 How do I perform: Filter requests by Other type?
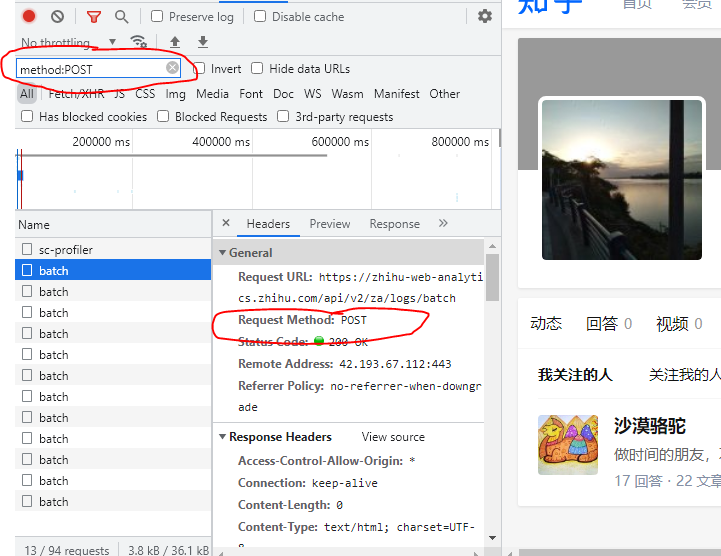(444, 94)
